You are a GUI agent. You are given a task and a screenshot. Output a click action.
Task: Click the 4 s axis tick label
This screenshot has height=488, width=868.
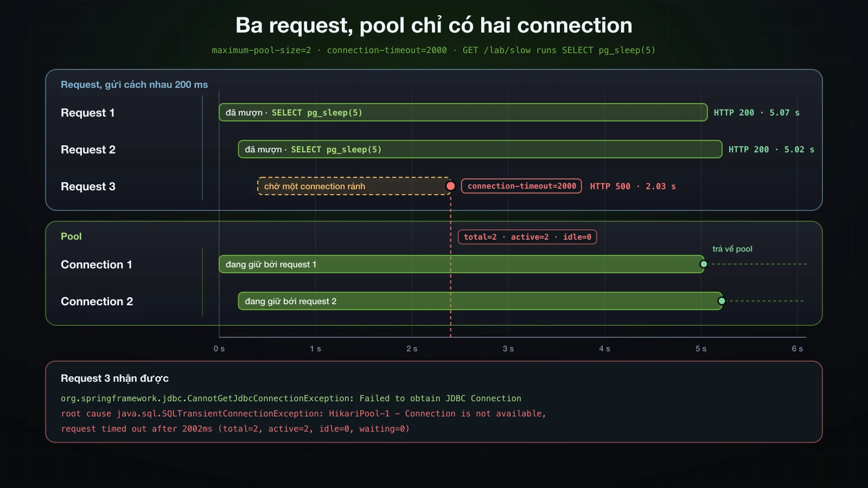point(605,349)
